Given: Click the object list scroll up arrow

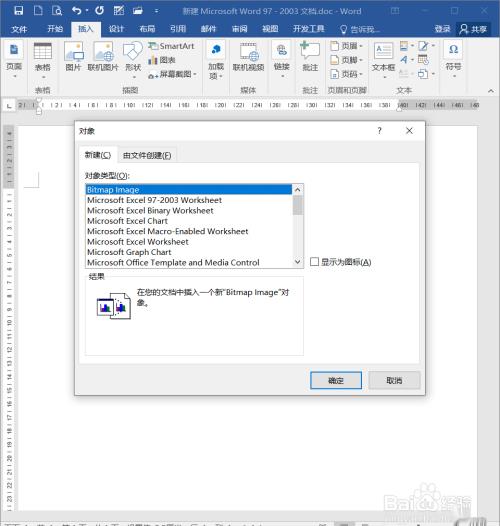Looking at the screenshot, I should (298, 190).
